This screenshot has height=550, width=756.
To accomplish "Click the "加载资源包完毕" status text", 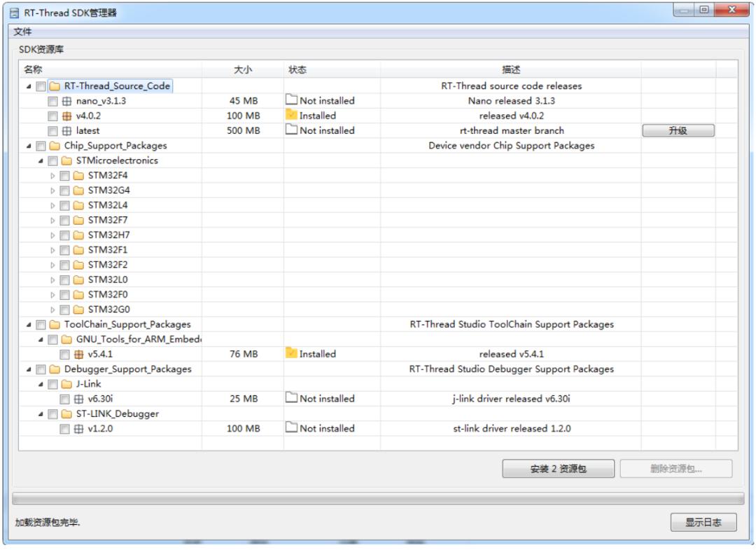I will (x=48, y=523).
